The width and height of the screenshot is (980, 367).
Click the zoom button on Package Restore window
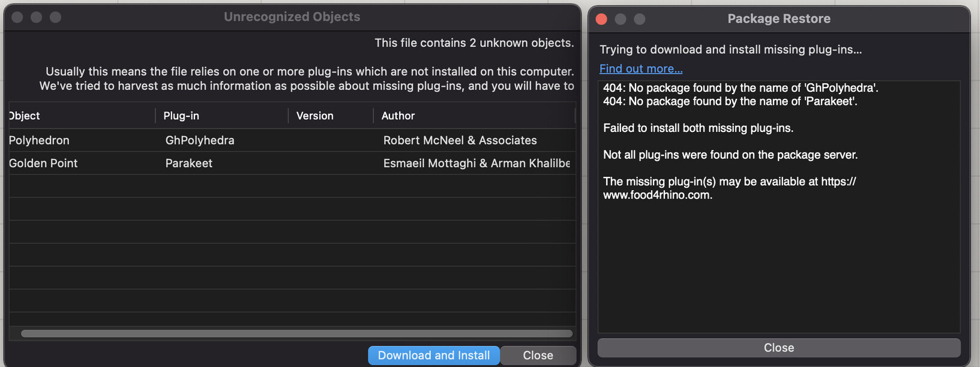click(640, 19)
